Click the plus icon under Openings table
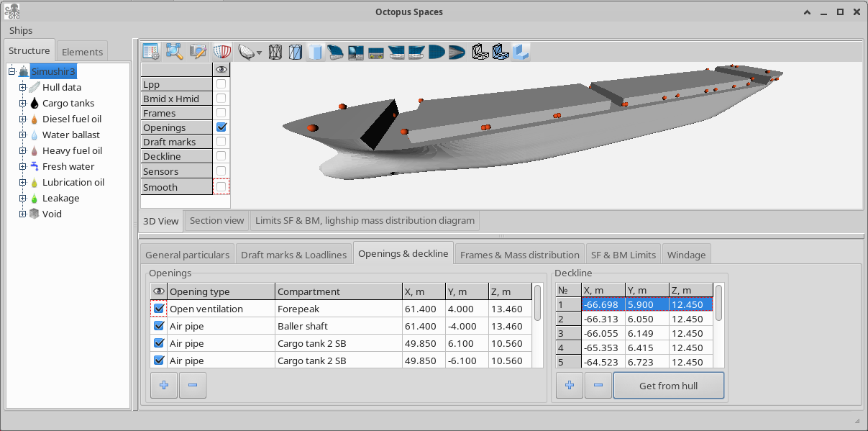The height and width of the screenshot is (431, 868). [164, 385]
